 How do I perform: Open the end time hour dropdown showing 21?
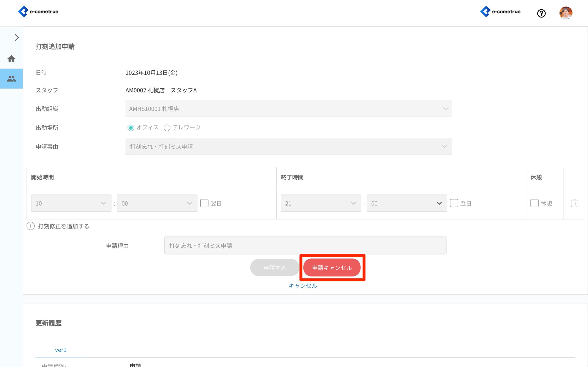[320, 203]
